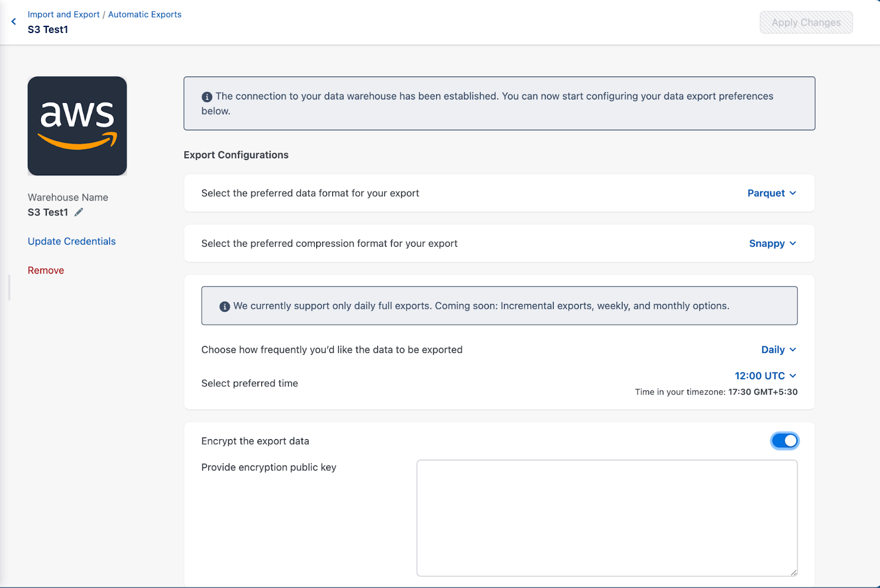Open the 12:00 UTC preferred time dropdown
This screenshot has height=588, width=880.
[x=765, y=376]
